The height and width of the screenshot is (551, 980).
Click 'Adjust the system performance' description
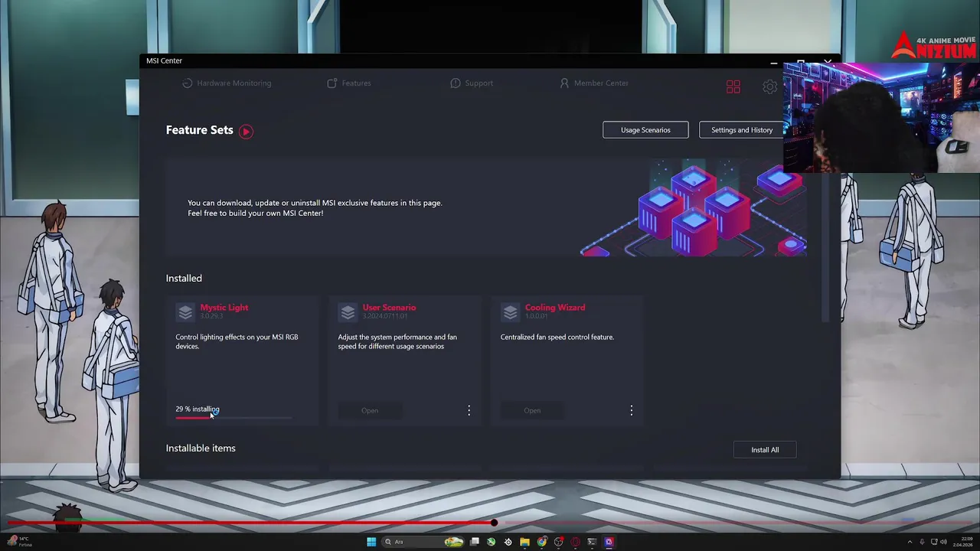coord(397,341)
